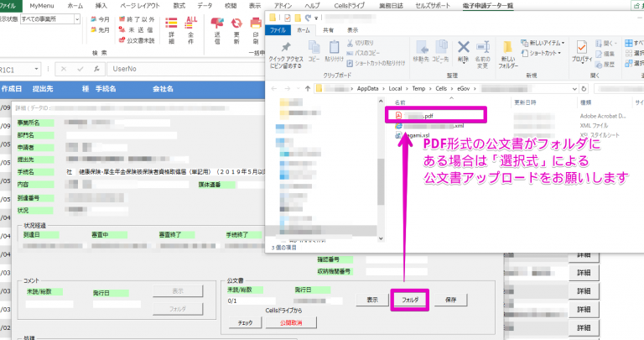Open Explorer quick access toolbar customize arrow

316,18
